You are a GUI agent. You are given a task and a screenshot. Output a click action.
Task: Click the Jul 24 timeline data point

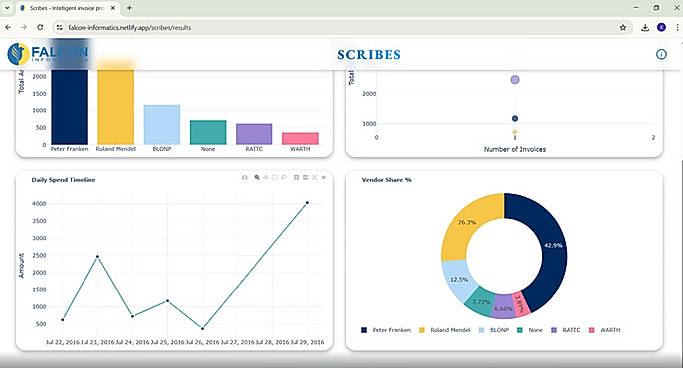[132, 316]
